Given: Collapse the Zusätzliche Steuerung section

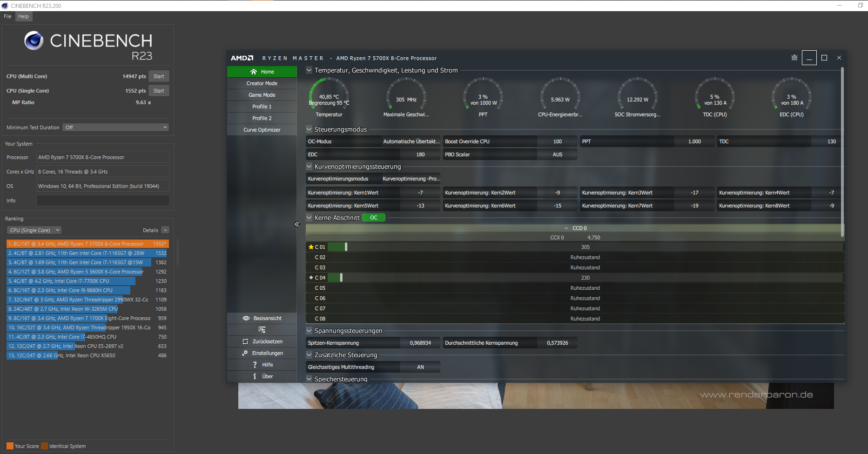Looking at the screenshot, I should (309, 355).
